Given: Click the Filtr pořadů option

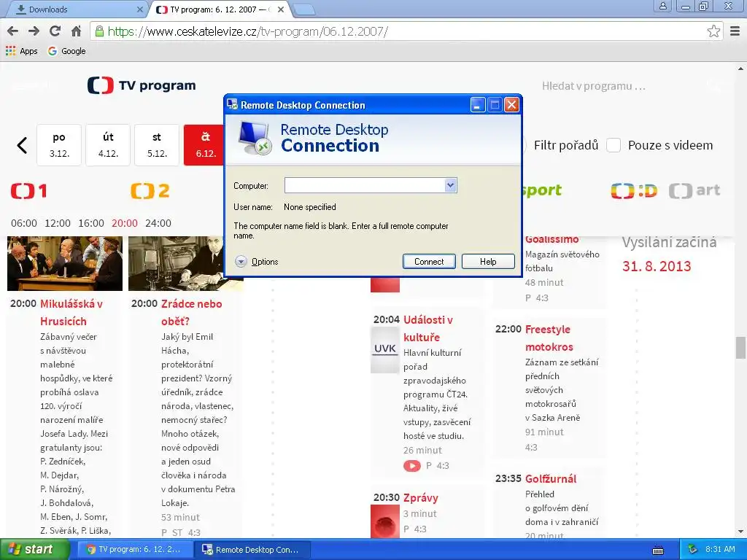Looking at the screenshot, I should 565,145.
